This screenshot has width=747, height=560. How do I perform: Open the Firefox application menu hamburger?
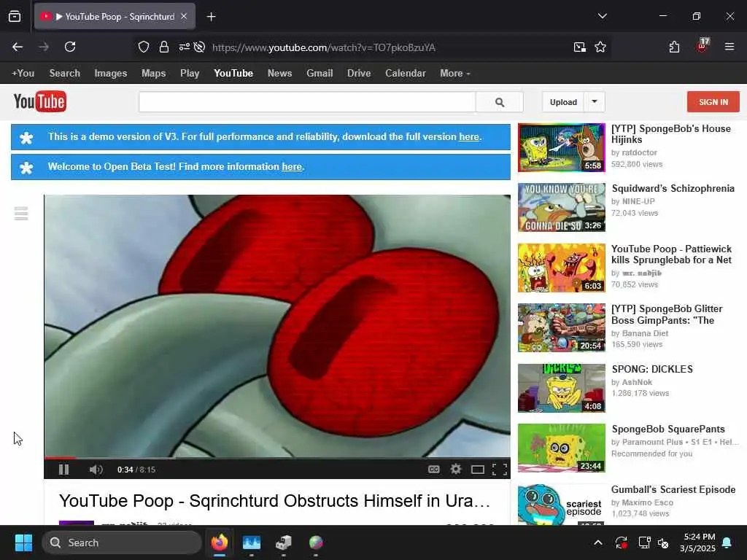click(729, 47)
